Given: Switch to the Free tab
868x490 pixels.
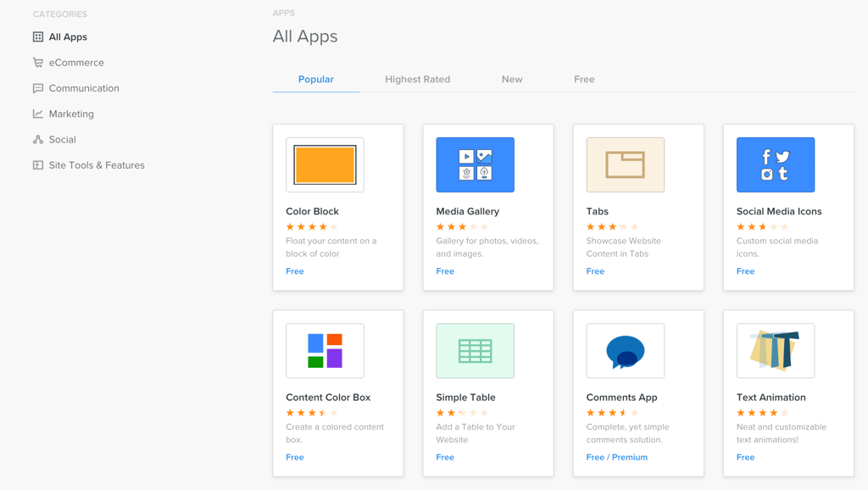Looking at the screenshot, I should [584, 79].
